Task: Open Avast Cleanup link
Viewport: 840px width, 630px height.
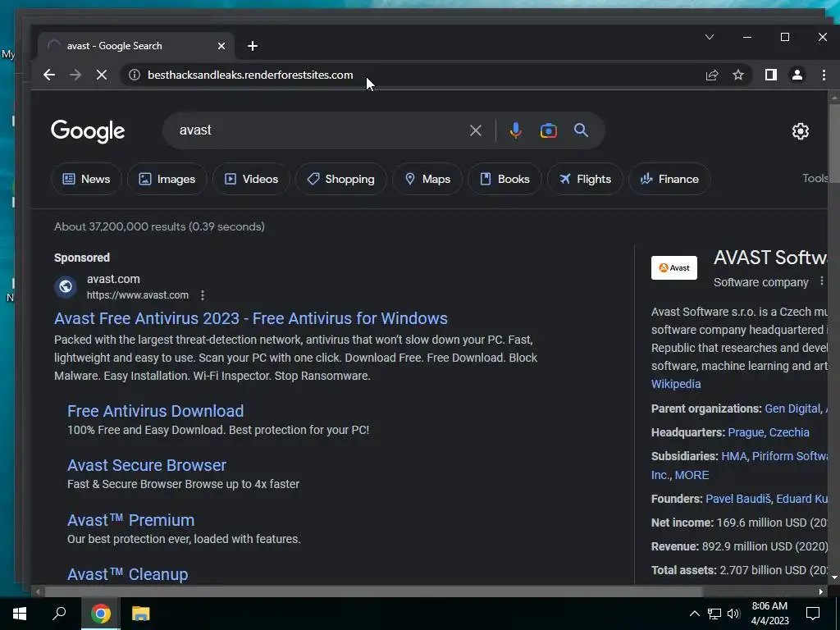Action: point(127,574)
